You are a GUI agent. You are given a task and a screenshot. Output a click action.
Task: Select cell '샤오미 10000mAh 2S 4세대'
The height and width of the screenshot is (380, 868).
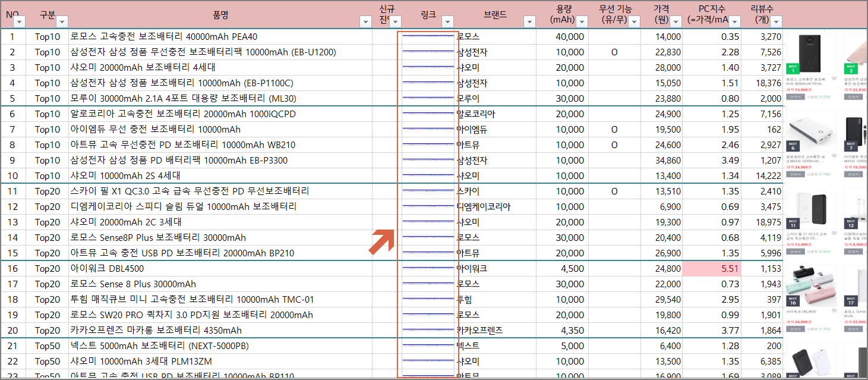coord(220,175)
